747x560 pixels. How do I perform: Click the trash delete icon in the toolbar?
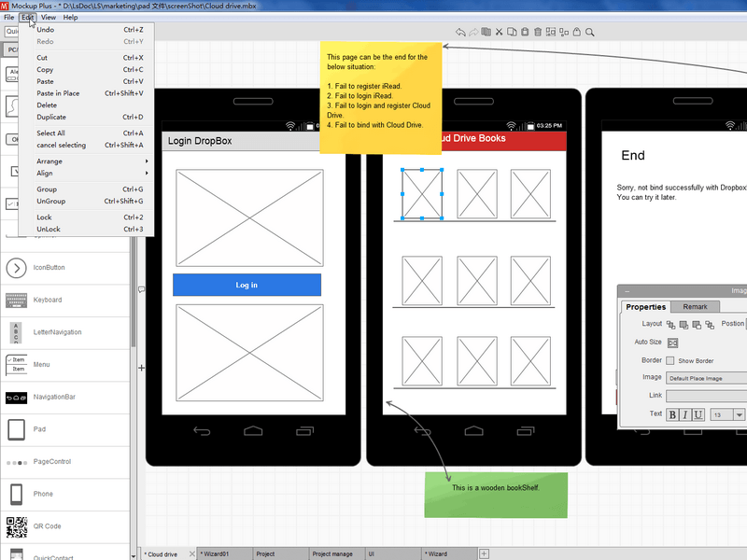pyautogui.click(x=538, y=32)
